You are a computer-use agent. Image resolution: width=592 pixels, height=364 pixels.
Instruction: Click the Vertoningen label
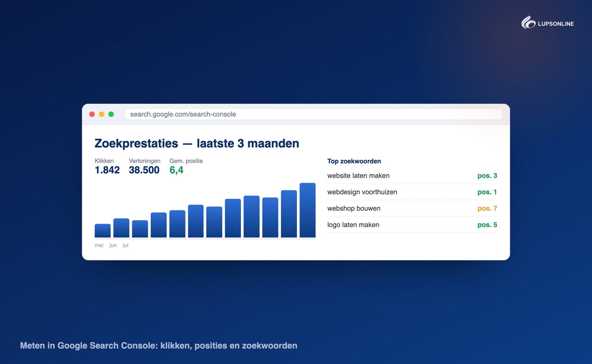tap(145, 161)
